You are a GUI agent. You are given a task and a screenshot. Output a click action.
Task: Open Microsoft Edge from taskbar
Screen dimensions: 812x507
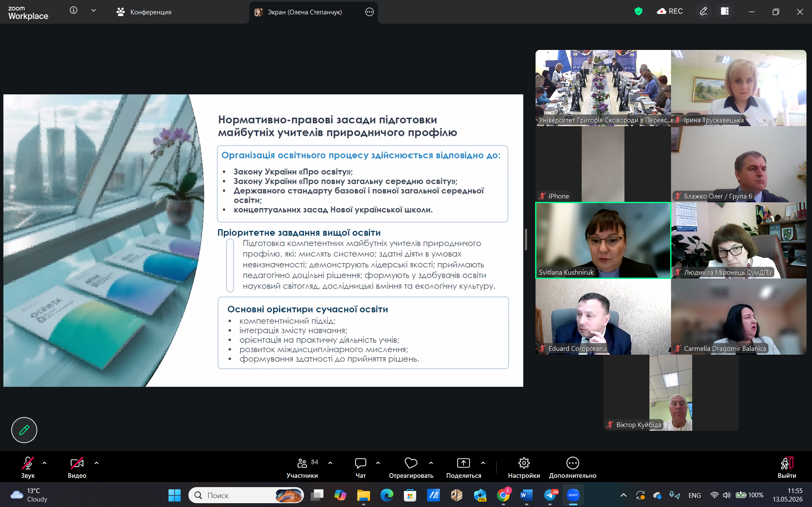387,495
